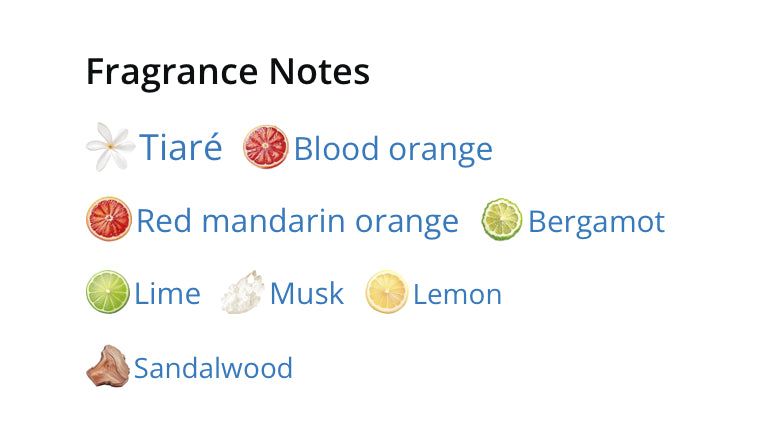Screen dimensions: 765x437
Task: Click the Sandalwood chunk icon
Action: (108, 366)
